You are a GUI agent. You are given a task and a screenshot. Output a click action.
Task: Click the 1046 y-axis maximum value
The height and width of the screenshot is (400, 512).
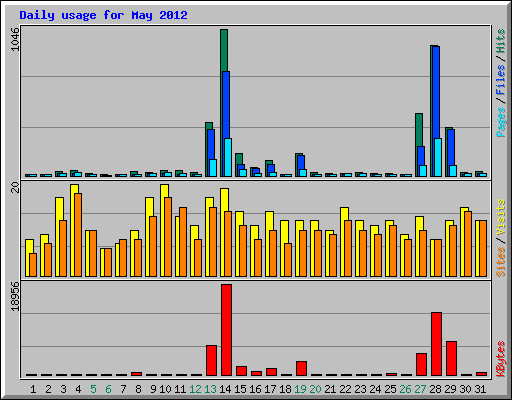coord(15,39)
